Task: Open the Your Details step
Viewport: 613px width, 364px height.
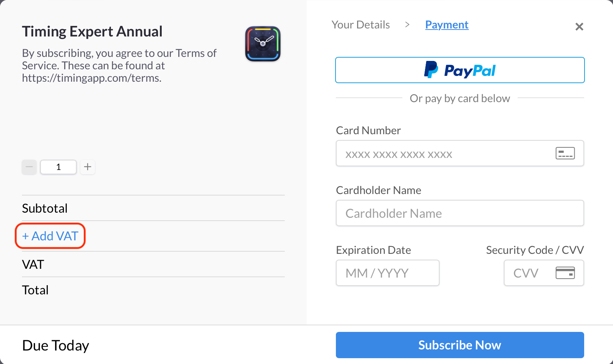Action: click(360, 24)
